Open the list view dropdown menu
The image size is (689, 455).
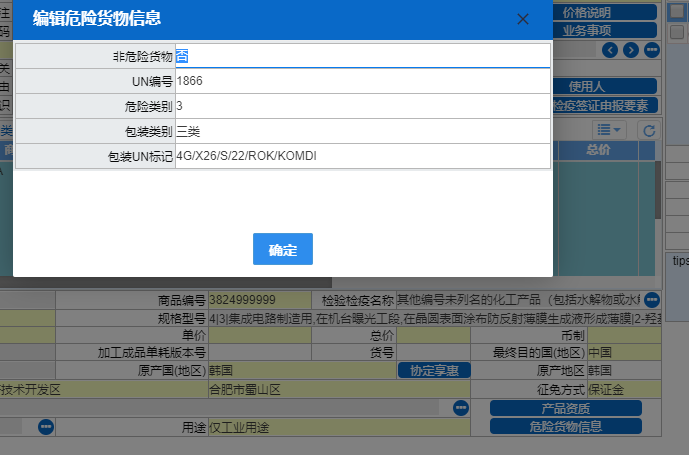coord(608,130)
